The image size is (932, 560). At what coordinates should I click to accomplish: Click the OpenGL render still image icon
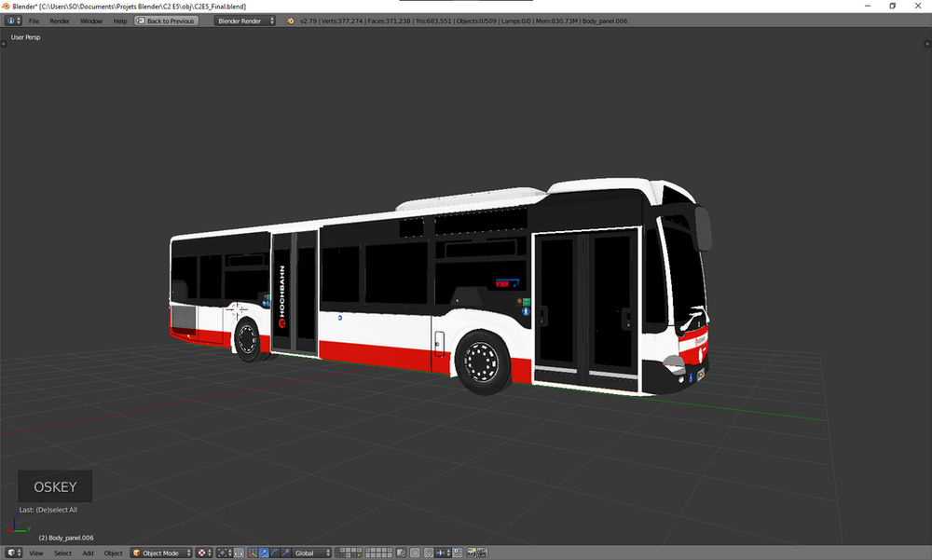[x=472, y=553]
